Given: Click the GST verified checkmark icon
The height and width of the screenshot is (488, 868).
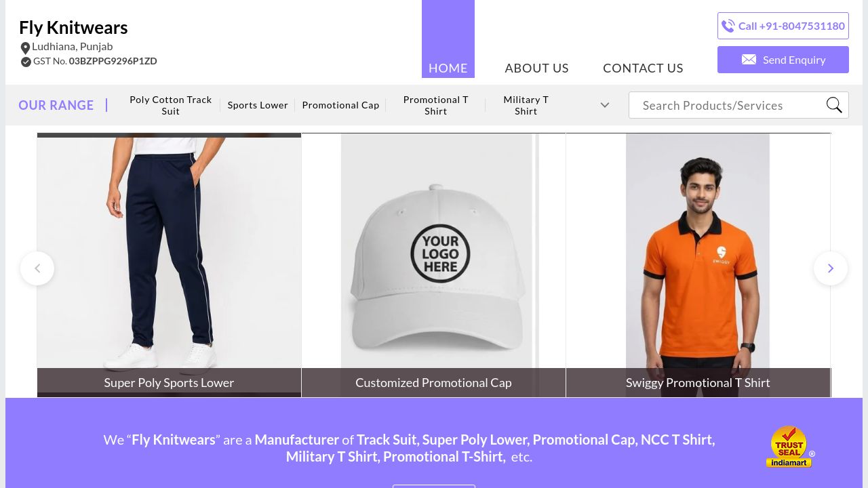Looking at the screenshot, I should click(x=26, y=62).
